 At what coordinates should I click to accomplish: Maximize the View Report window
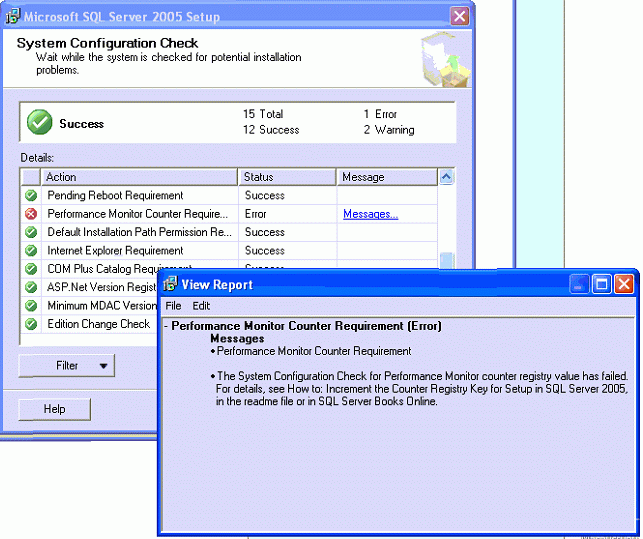602,285
